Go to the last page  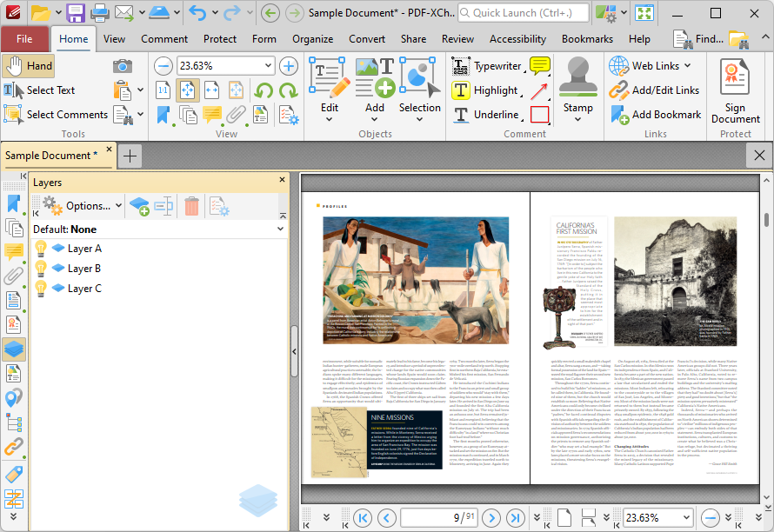tap(516, 518)
